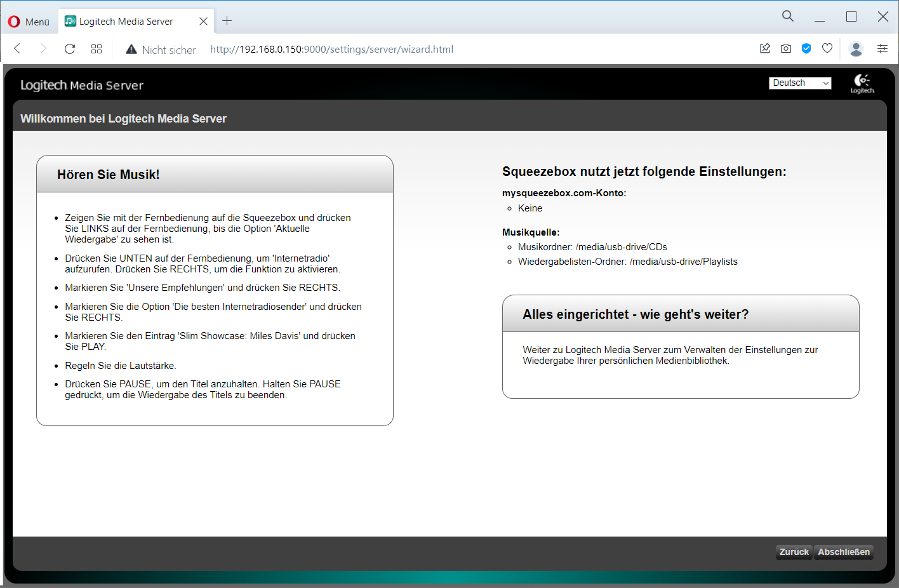
Task: Click 'Willkommen bei Logitech Media Server' title
Action: click(123, 119)
